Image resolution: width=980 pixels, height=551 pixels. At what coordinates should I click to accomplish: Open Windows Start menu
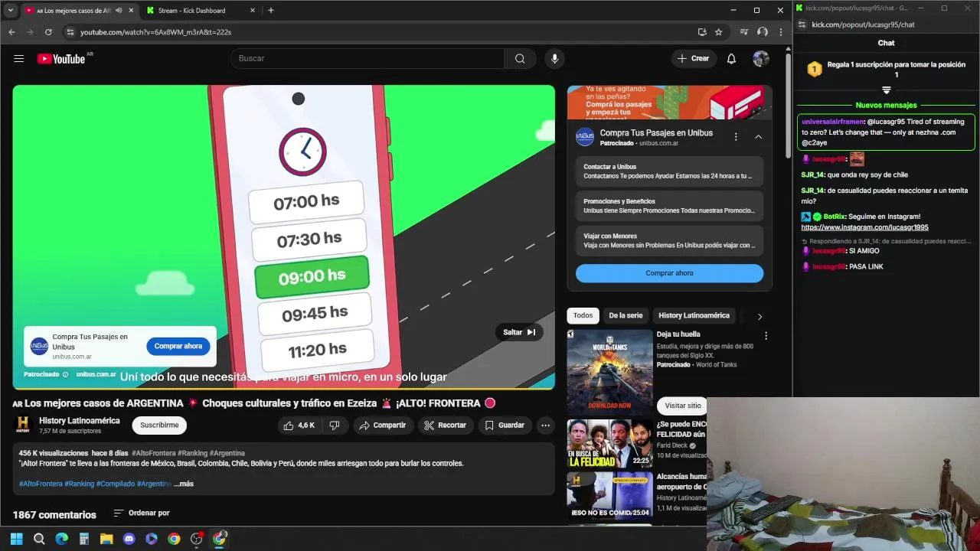16,539
